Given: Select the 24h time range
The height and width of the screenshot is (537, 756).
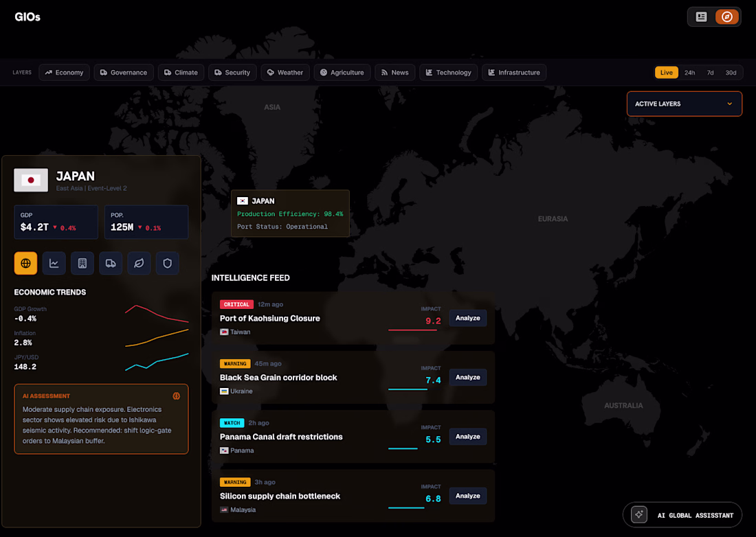Looking at the screenshot, I should coord(689,72).
